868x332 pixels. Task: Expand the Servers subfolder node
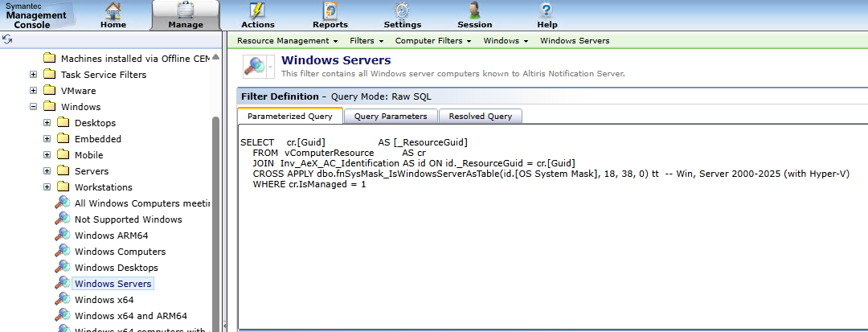47,170
